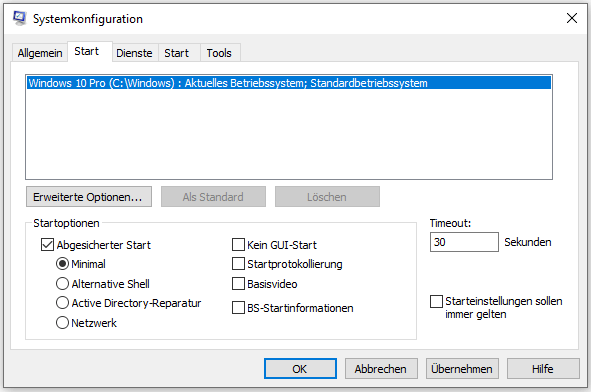The width and height of the screenshot is (591, 392).
Task: Select the Minimal radio option
Action: tap(62, 264)
